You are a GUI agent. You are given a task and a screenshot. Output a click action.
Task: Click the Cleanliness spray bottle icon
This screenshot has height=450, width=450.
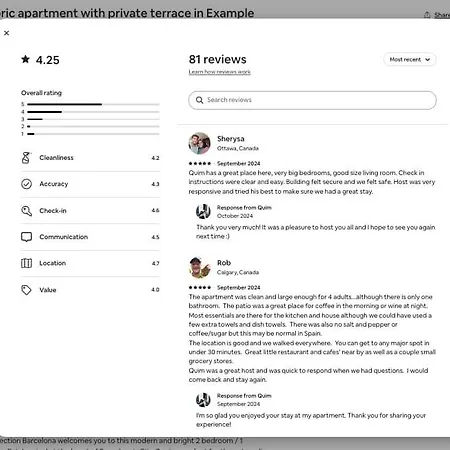[x=26, y=158]
